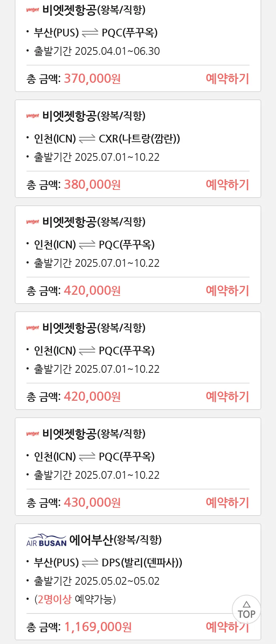The width and height of the screenshot is (276, 644).
Task: Click round-trip arrows in Incheon–CXR route
Action: [x=87, y=139]
